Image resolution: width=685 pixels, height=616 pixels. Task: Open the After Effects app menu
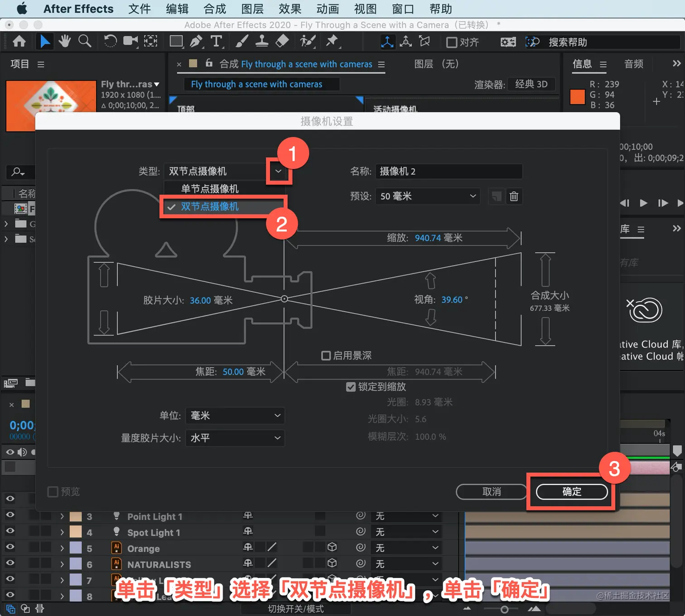point(78,9)
